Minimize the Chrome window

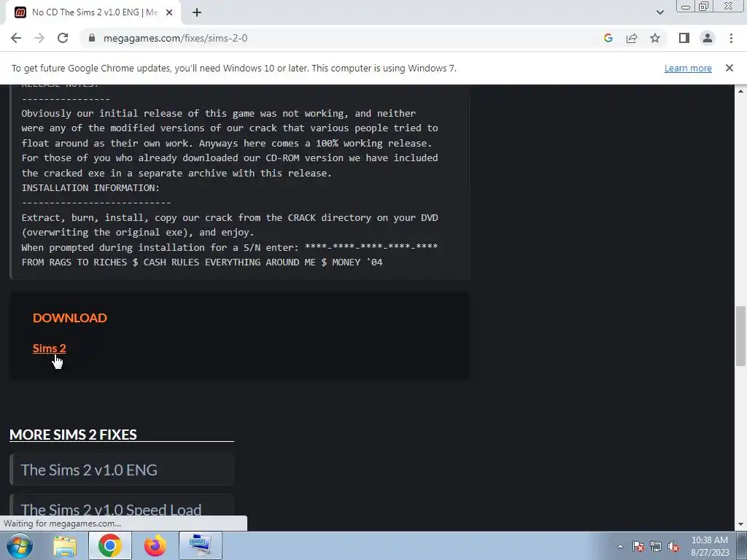(x=686, y=7)
